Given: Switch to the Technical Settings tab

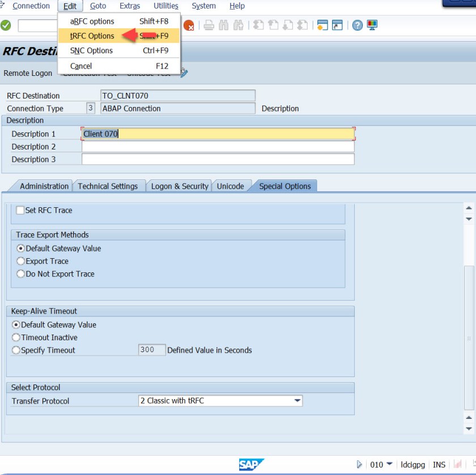Looking at the screenshot, I should 108,186.
